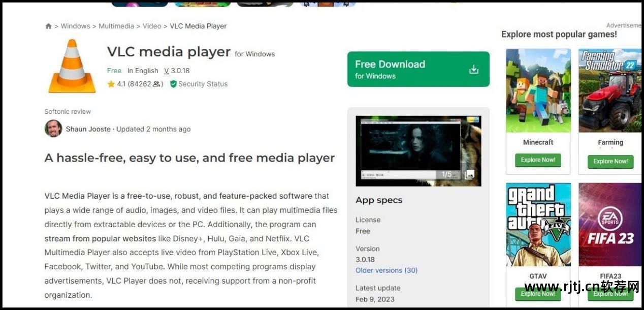The width and height of the screenshot is (644, 310).
Task: Click the gallery images icon on the screenshot
Action: [470, 174]
